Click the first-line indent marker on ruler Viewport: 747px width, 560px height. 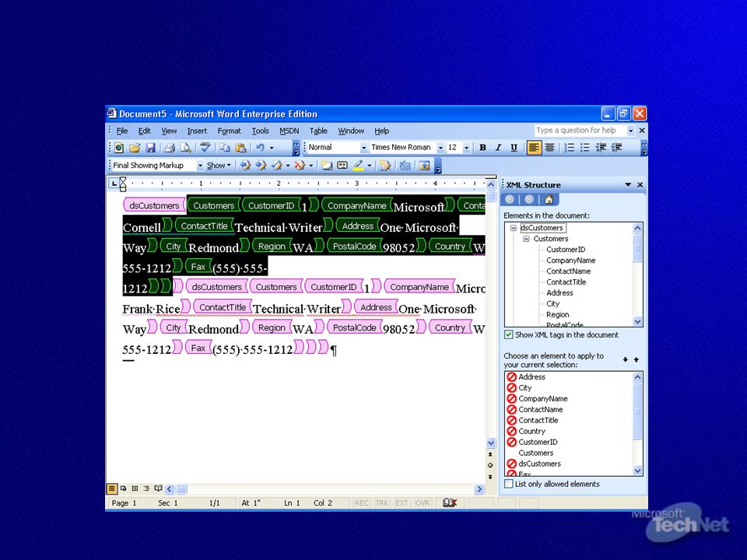pyautogui.click(x=123, y=180)
